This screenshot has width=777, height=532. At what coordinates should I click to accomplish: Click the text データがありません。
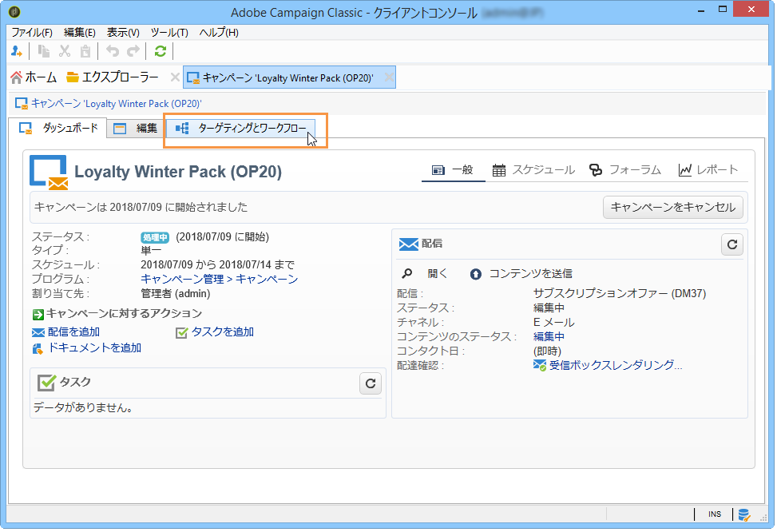click(x=83, y=408)
